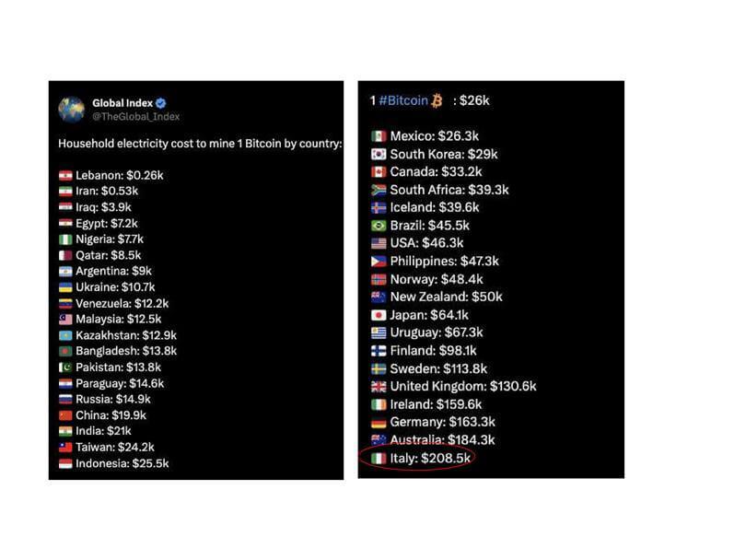Click the Sweden flag icon
The image size is (746, 560).
379,368
